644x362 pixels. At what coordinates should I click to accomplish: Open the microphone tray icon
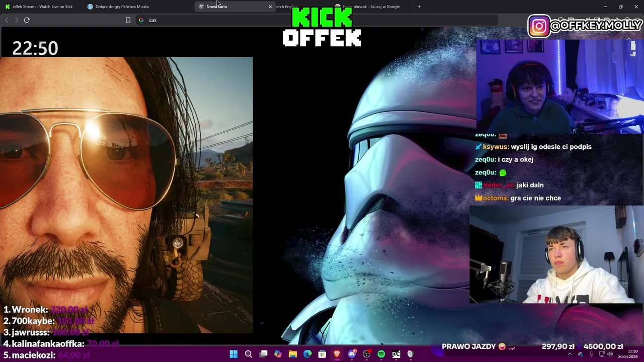591,354
